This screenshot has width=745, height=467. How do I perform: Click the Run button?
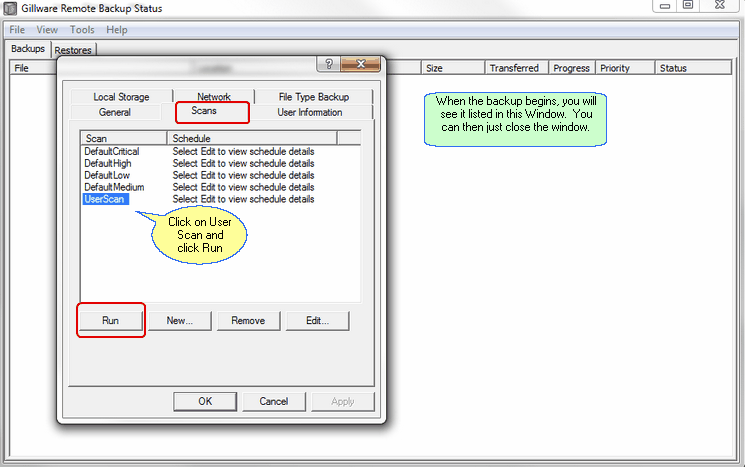tap(110, 321)
